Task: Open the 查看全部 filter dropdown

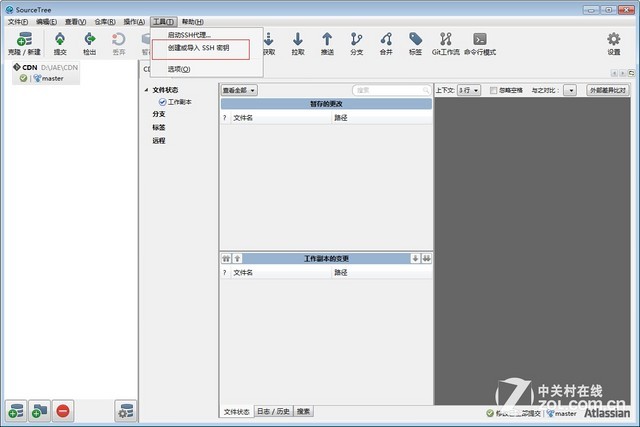Action: [239, 90]
